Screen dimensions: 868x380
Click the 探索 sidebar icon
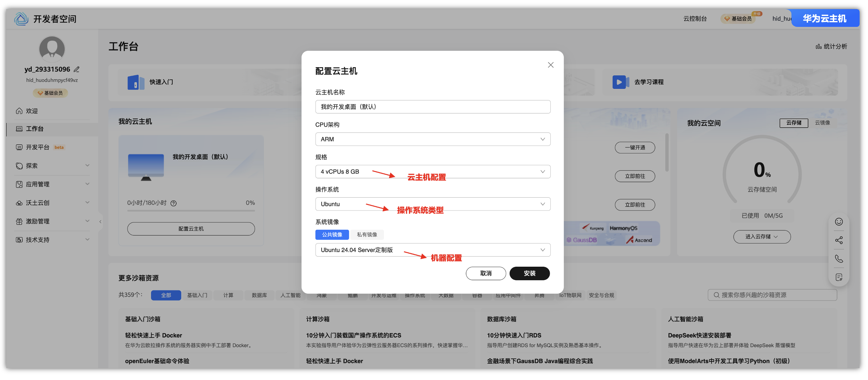[x=19, y=166]
